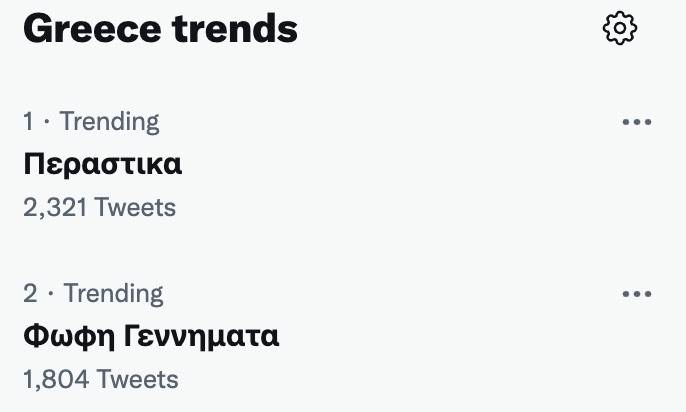Open more options for Περαστικα trend
The height and width of the screenshot is (412, 686).
click(637, 122)
